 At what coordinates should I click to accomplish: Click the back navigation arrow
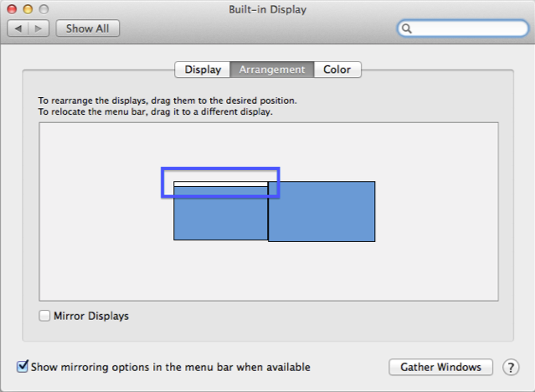19,28
